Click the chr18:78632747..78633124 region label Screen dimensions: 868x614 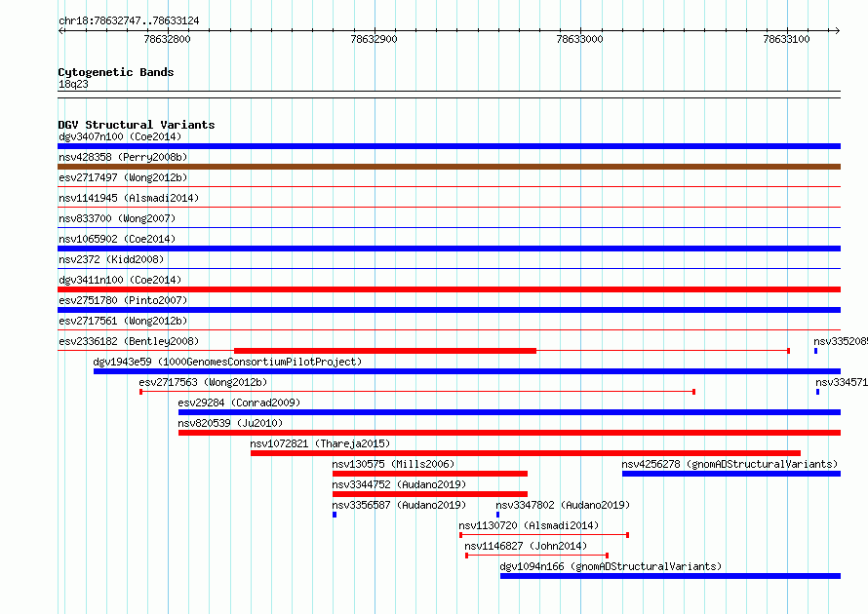(x=129, y=21)
